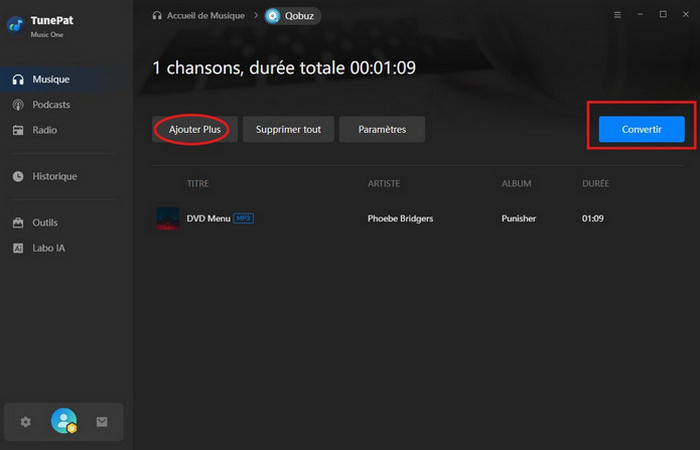Click Supprimer tout to clear list
Image resolution: width=700 pixels, height=450 pixels.
tap(288, 129)
